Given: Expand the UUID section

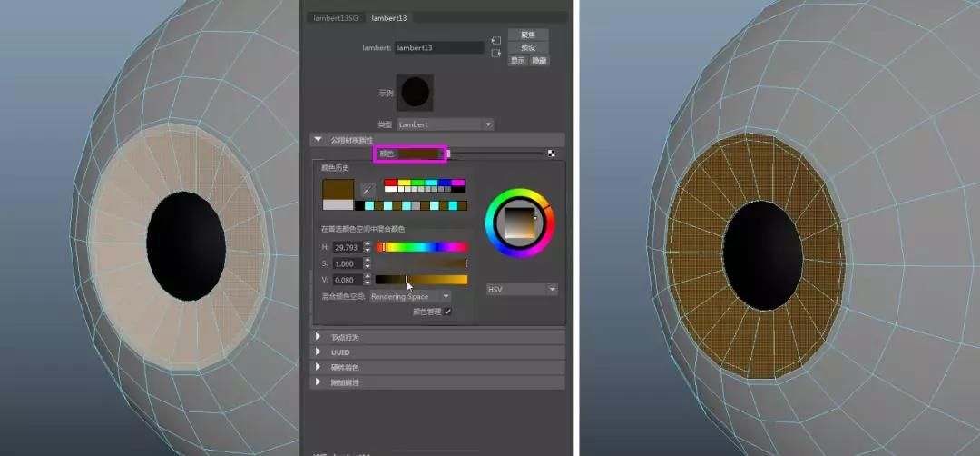Looking at the screenshot, I should 318,352.
